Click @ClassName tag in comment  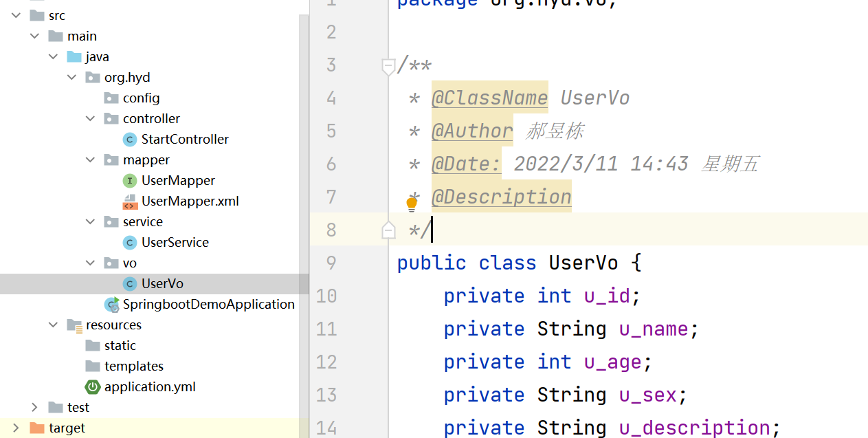pyautogui.click(x=489, y=98)
